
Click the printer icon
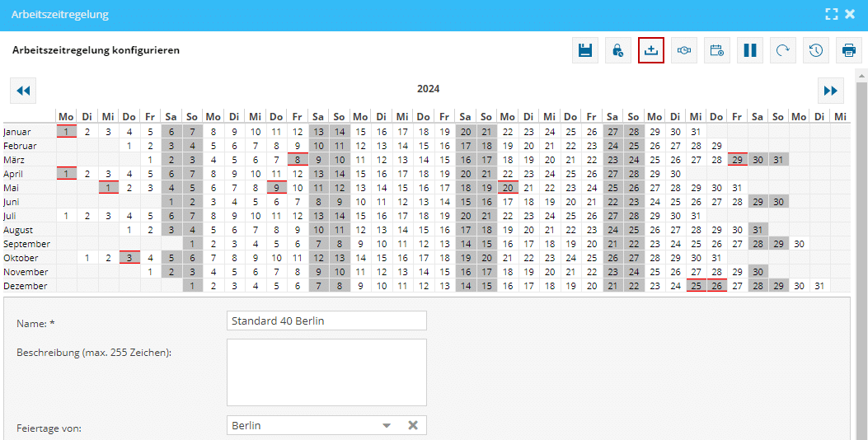[x=849, y=50]
